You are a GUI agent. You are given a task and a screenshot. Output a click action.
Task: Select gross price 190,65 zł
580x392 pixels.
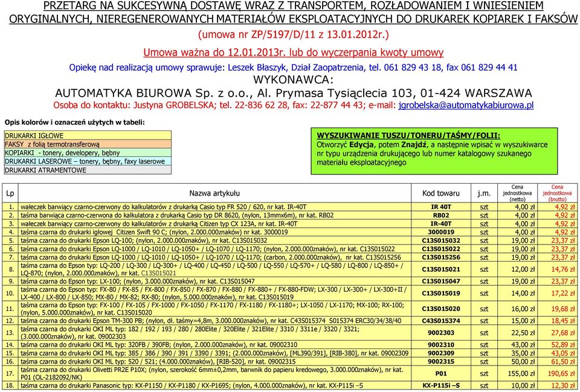click(x=557, y=374)
